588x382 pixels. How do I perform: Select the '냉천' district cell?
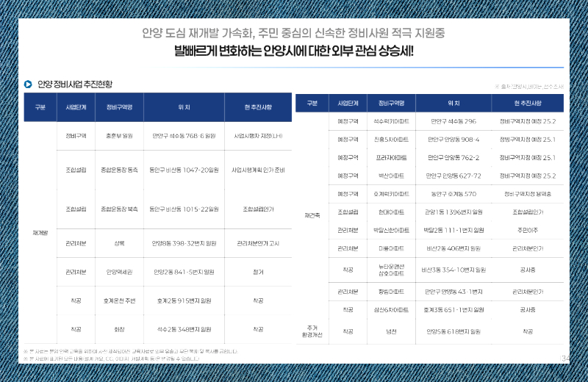(391, 331)
